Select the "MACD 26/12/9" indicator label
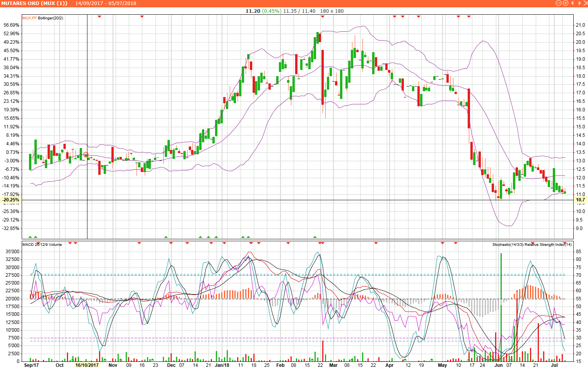Image resolution: width=588 pixels, height=368 pixels. tap(35, 244)
